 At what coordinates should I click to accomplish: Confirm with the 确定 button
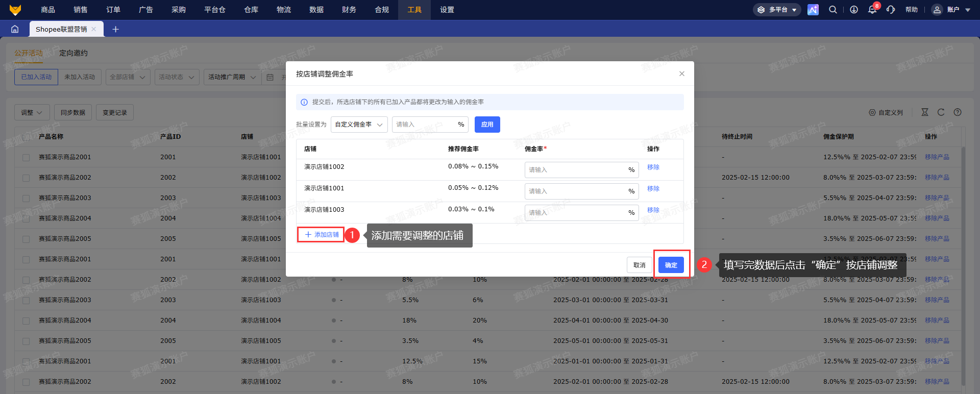[671, 265]
